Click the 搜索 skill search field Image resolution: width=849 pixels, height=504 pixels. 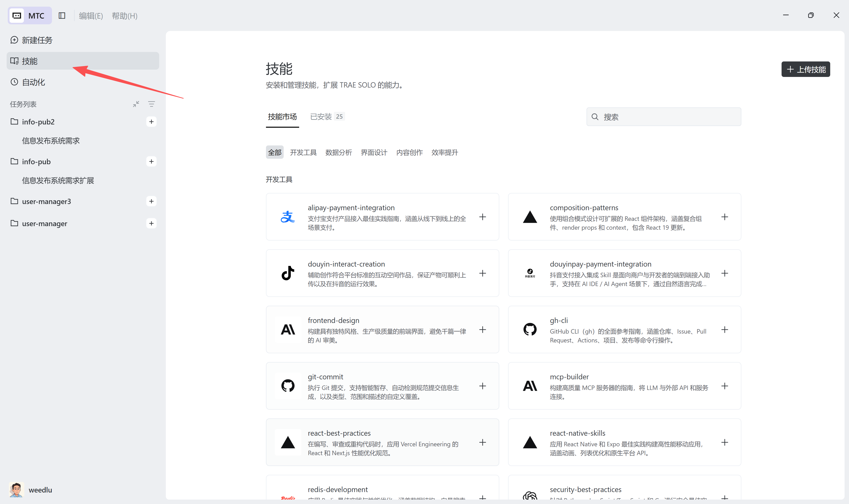664,117
